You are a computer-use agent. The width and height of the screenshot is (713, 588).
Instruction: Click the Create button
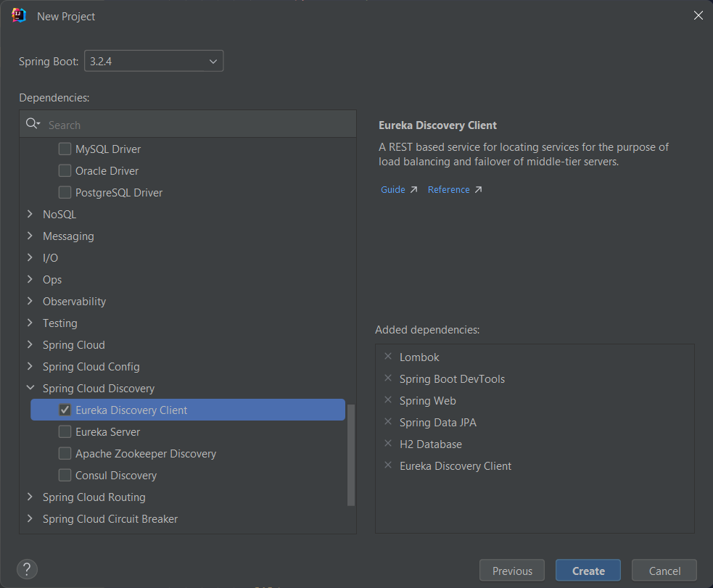[588, 571]
